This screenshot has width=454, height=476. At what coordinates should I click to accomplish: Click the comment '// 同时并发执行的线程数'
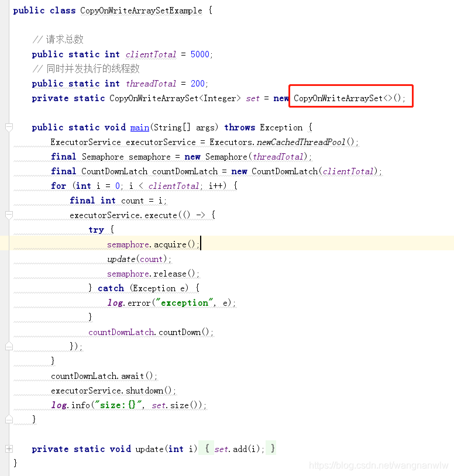click(86, 68)
